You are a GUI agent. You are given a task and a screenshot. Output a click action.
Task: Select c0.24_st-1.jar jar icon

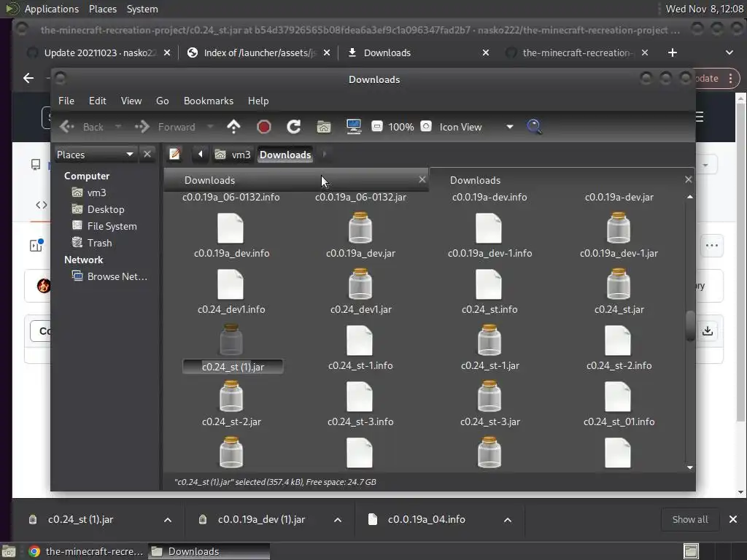click(x=489, y=340)
